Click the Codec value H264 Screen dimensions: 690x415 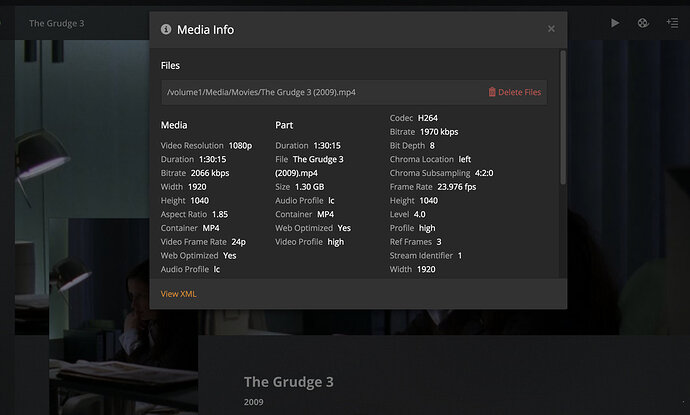(428, 118)
